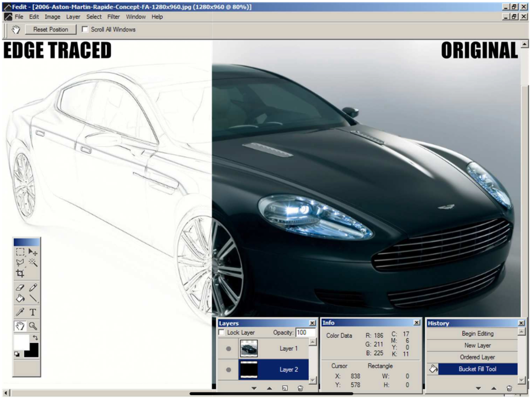Open the Image menu
Image resolution: width=532 pixels, height=399 pixels.
tap(53, 17)
